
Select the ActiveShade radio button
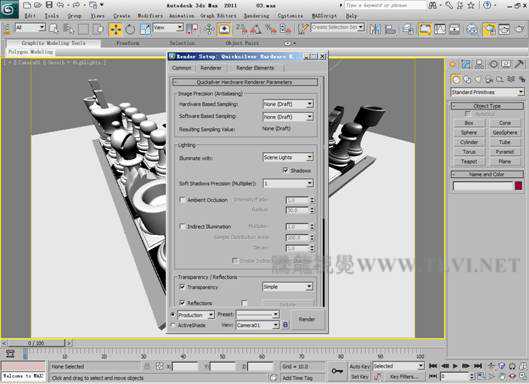tap(173, 325)
